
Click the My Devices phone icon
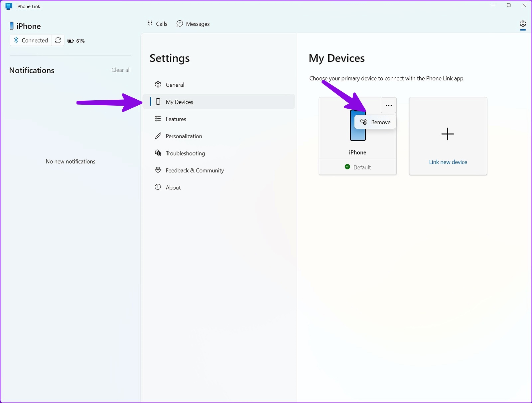click(x=158, y=102)
